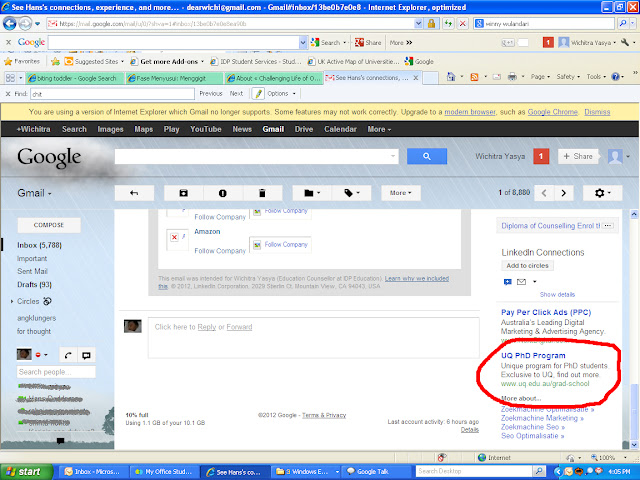640x480 pixels.
Task: Open Drafts (93)
Action: pos(34,284)
